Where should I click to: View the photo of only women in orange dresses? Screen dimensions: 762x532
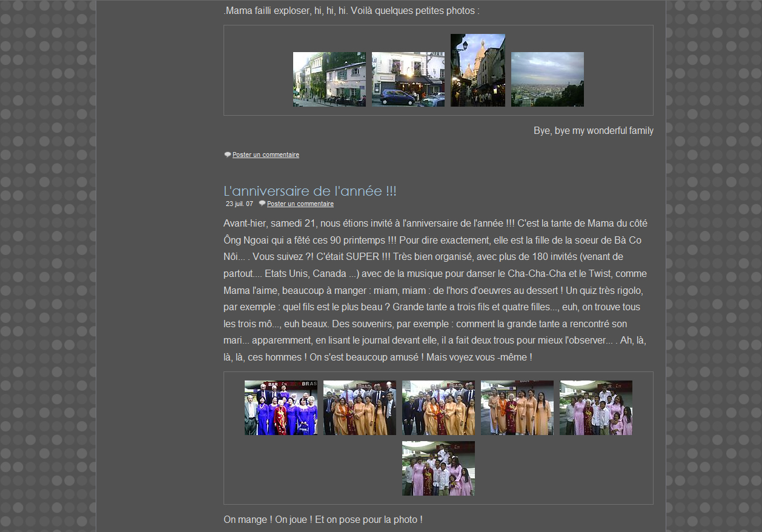pyautogui.click(x=517, y=408)
